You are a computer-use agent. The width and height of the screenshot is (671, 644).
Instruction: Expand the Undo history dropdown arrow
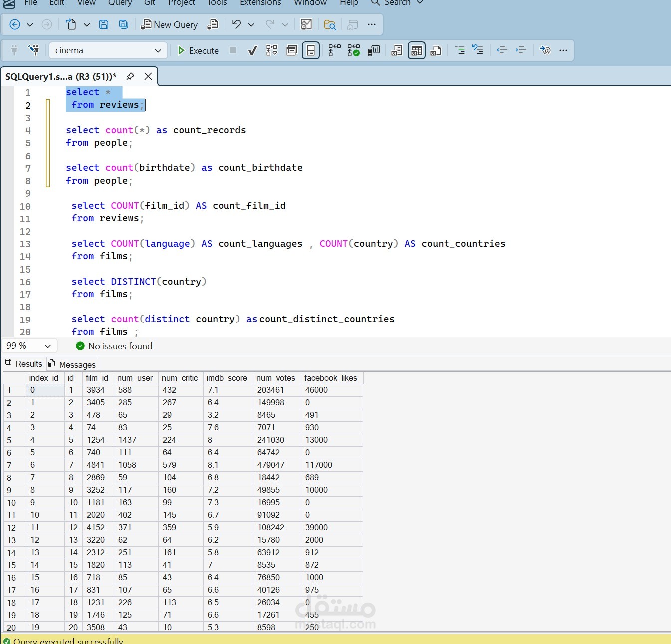pyautogui.click(x=251, y=24)
